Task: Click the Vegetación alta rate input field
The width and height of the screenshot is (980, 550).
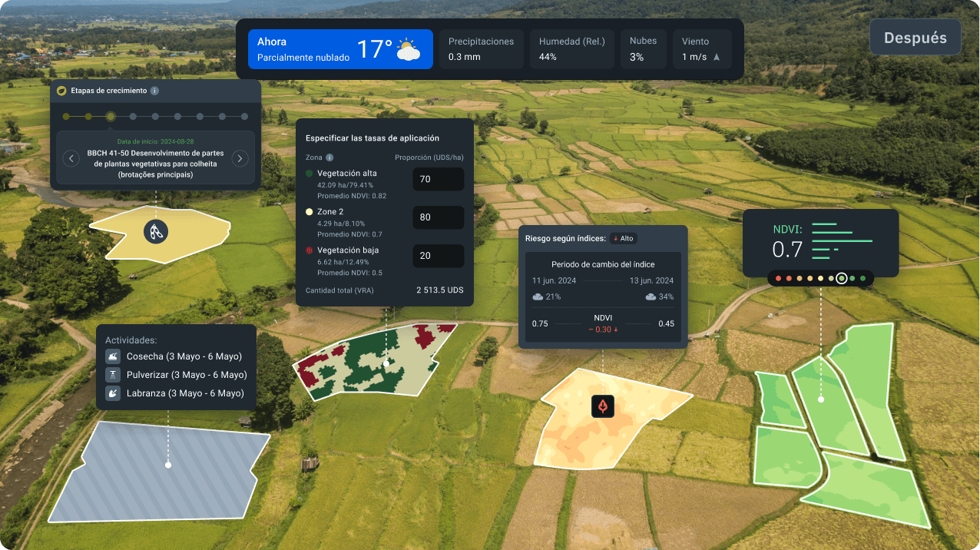Action: [x=439, y=179]
